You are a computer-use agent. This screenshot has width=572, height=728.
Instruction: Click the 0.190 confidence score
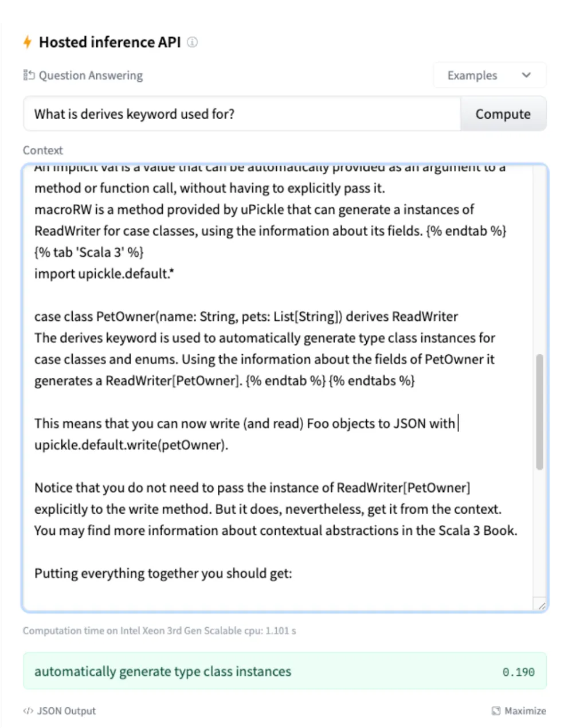[x=518, y=672]
